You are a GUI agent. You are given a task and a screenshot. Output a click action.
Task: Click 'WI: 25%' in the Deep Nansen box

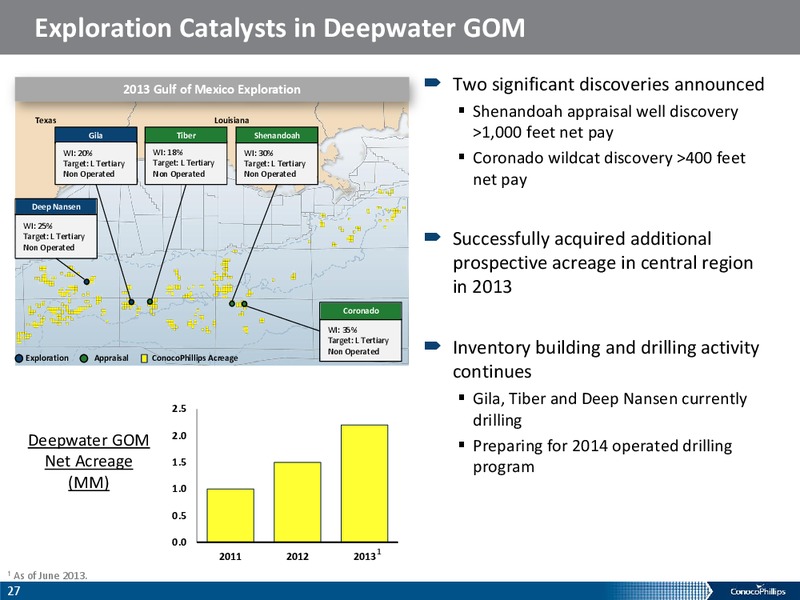click(x=38, y=226)
